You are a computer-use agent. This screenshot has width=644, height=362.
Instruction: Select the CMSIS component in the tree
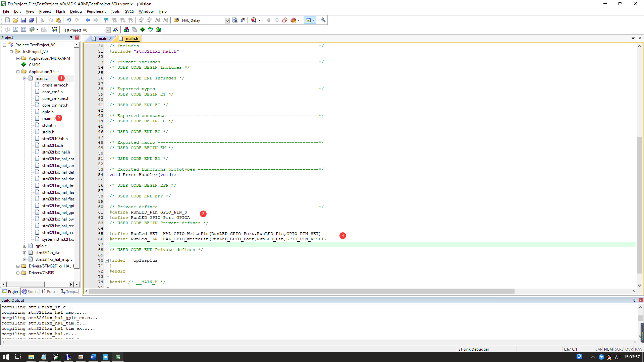click(34, 65)
